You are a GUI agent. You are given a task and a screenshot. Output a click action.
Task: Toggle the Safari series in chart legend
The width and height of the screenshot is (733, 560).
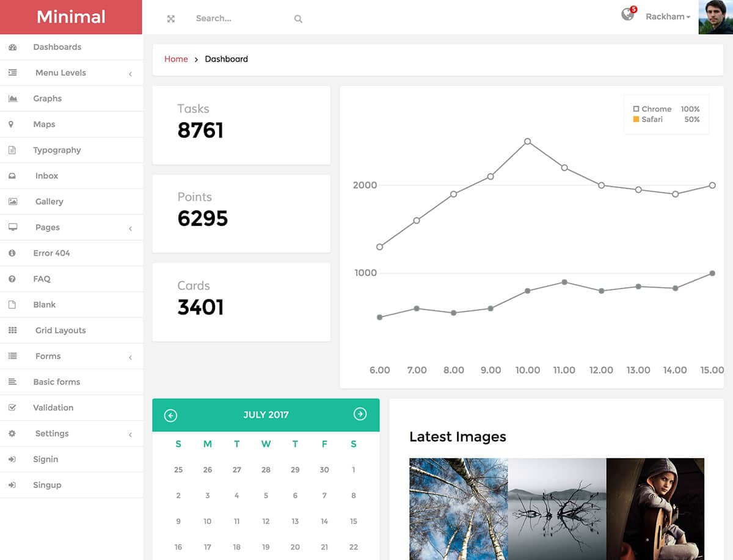coord(651,120)
